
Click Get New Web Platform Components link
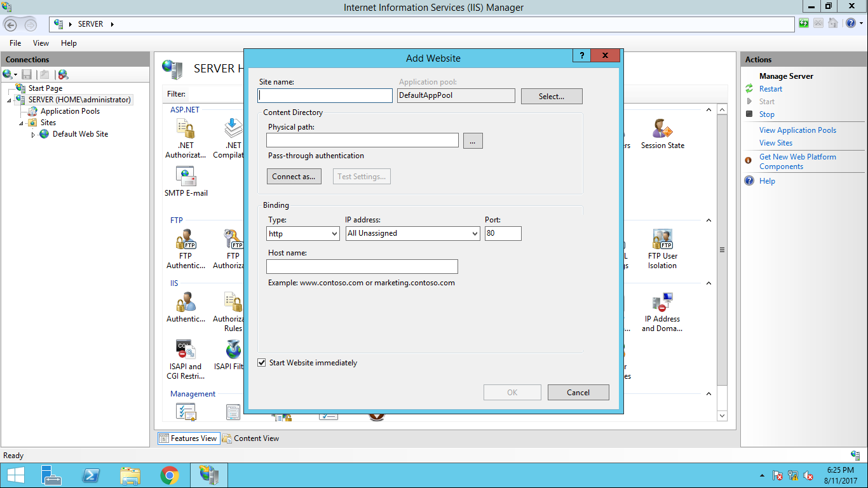pos(797,161)
